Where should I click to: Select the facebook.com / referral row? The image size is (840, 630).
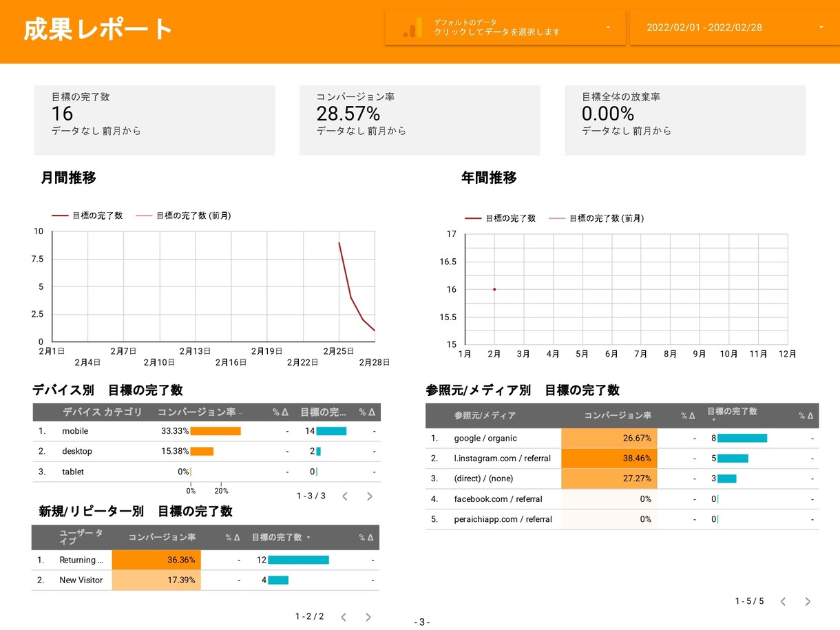pos(622,499)
